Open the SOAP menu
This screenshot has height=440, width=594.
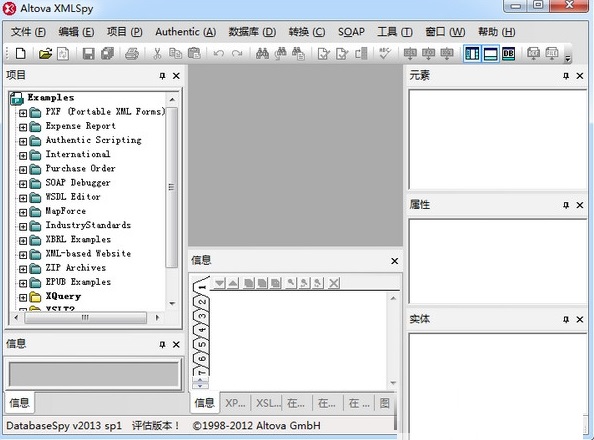click(x=351, y=32)
